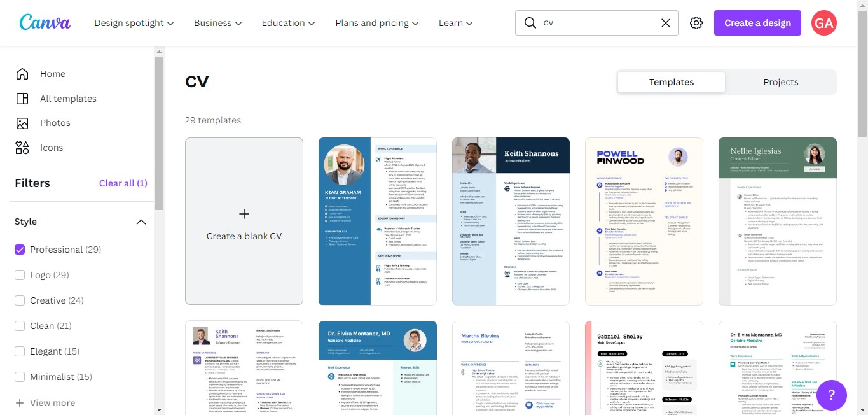Open the Keith Shannons CV template
Screen dimensions: 868x415
511,221
